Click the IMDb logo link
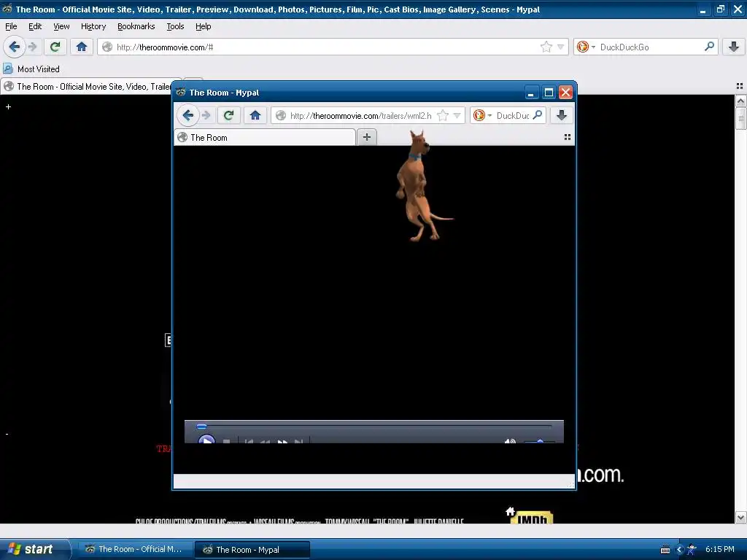The image size is (747, 560). (x=532, y=518)
